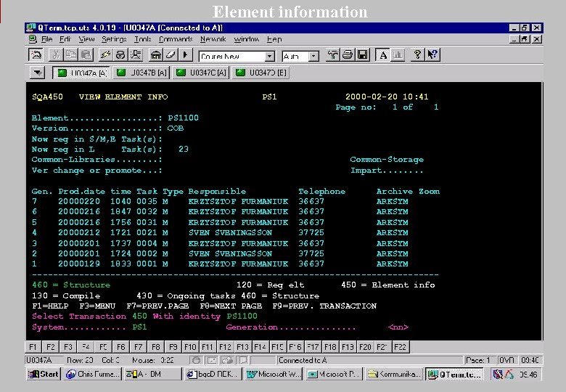The width and height of the screenshot is (566, 392).
Task: Click the question mark help icon
Action: click(417, 55)
